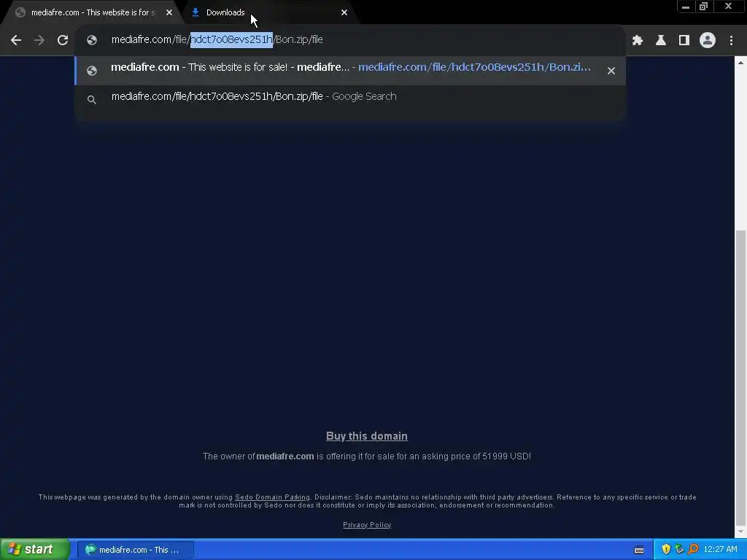The height and width of the screenshot is (560, 747).
Task: Open the Extensions puzzle icon
Action: click(x=638, y=41)
